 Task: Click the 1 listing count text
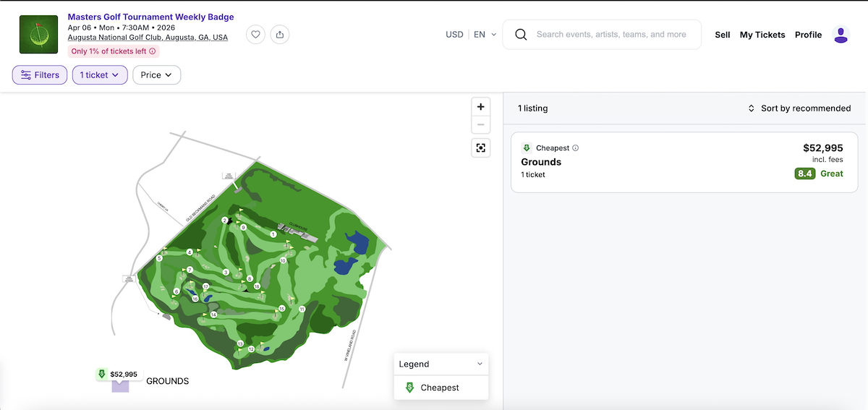(533, 108)
